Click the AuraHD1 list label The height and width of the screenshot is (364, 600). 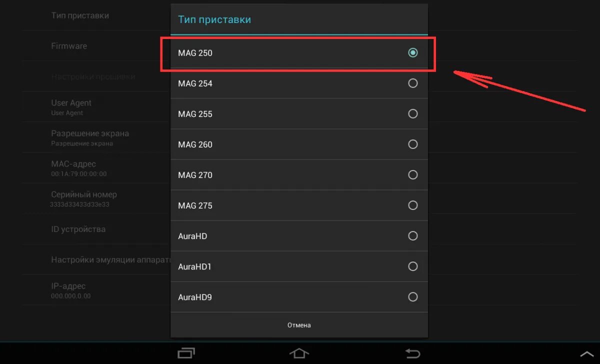click(194, 266)
